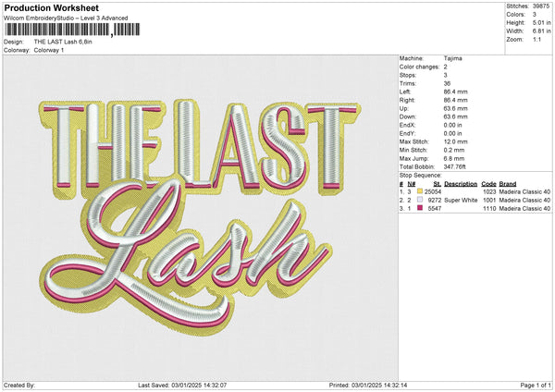Click the yellow color swatch for code 1023

point(420,191)
